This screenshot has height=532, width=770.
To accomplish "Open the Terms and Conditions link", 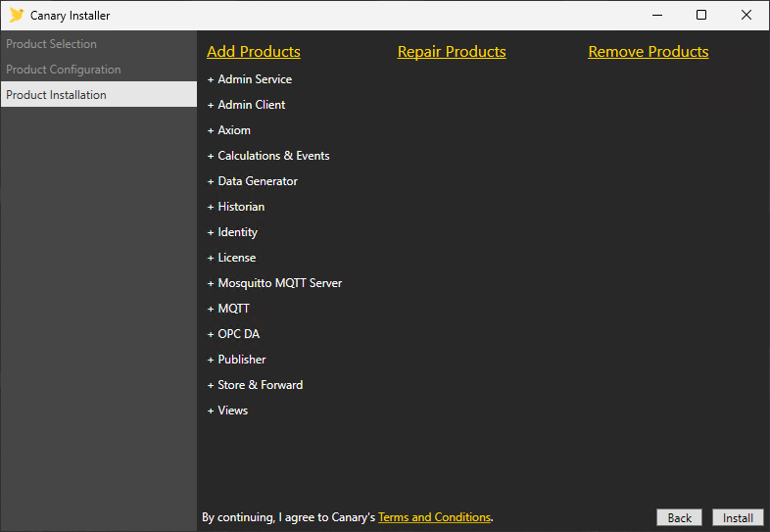I will point(434,517).
